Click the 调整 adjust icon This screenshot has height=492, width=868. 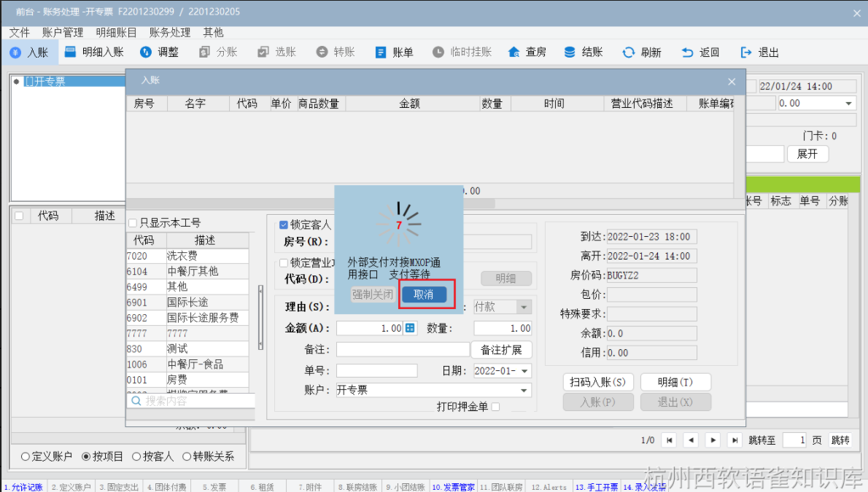tap(146, 52)
